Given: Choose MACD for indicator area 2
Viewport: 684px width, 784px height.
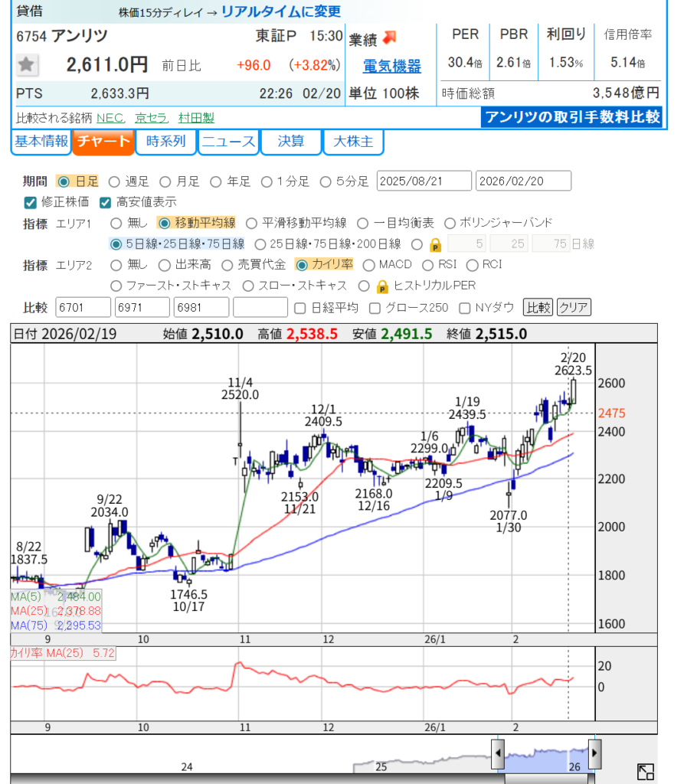Looking at the screenshot, I should tap(368, 265).
